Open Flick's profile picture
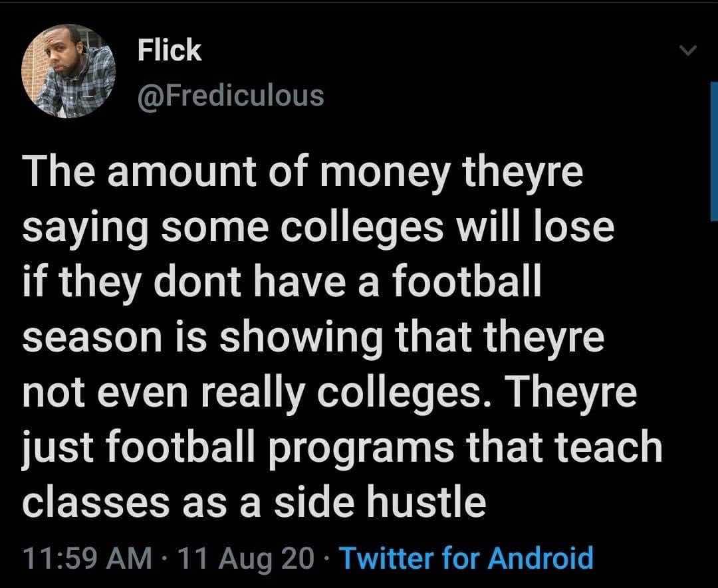Image resolution: width=718 pixels, height=588 pixels. (x=68, y=71)
